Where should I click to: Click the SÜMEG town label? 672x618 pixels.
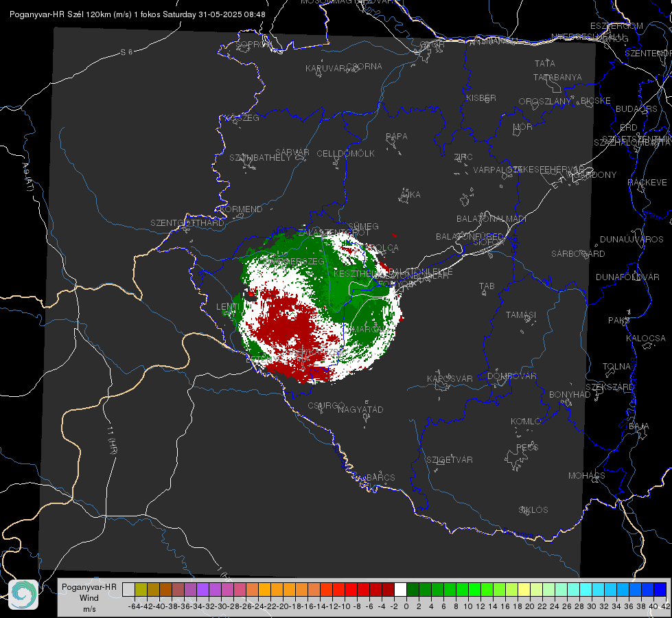pyautogui.click(x=363, y=226)
